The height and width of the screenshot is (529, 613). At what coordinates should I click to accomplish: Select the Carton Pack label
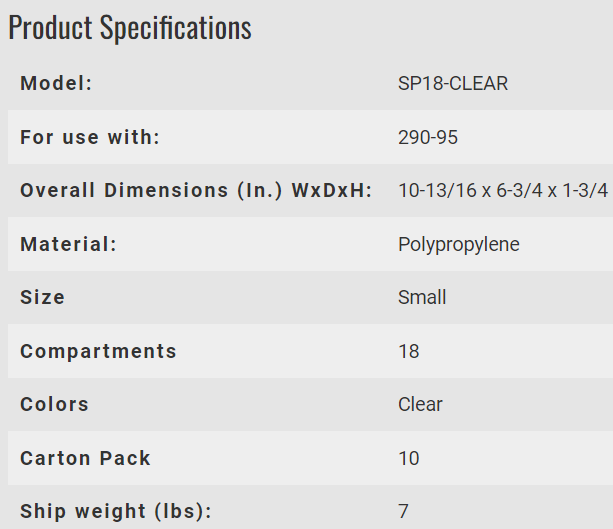85,458
